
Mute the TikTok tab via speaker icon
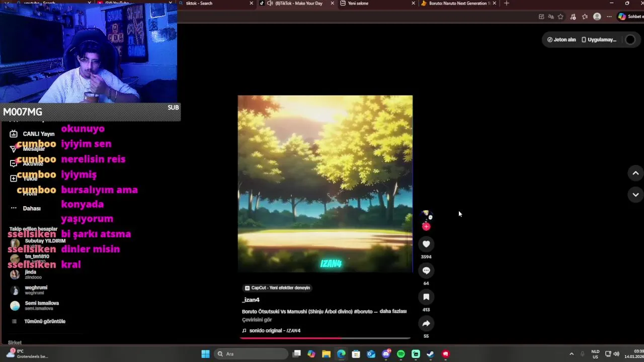click(270, 3)
